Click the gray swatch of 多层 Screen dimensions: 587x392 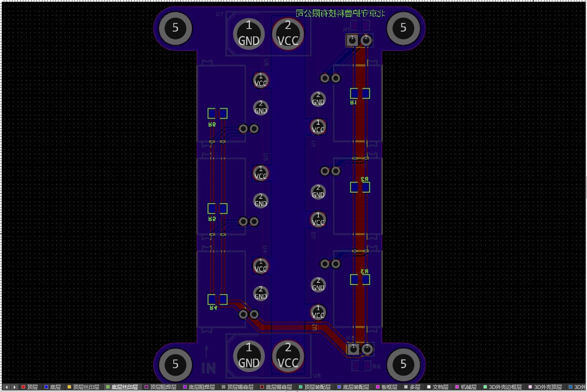pyautogui.click(x=406, y=387)
